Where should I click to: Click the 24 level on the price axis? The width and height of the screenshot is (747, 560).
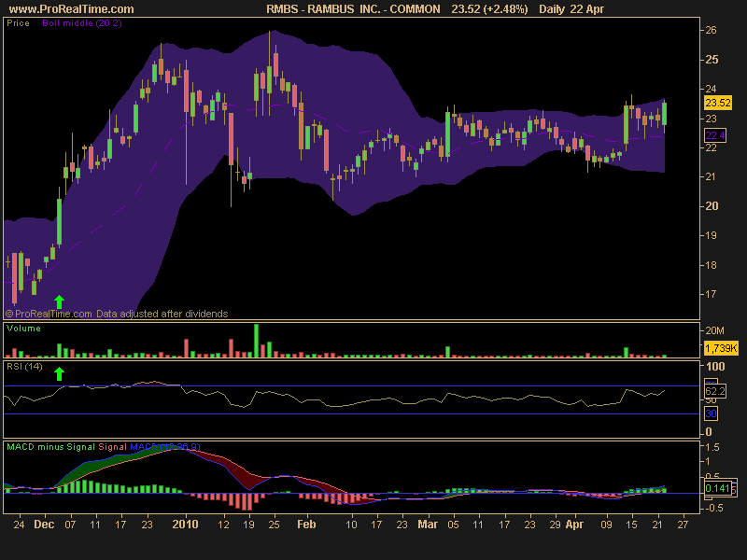[711, 89]
